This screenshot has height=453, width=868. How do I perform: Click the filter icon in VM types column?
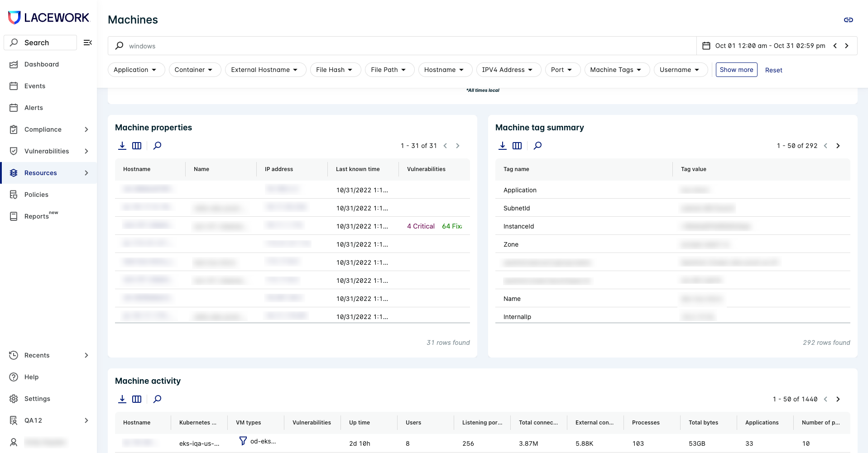243,441
